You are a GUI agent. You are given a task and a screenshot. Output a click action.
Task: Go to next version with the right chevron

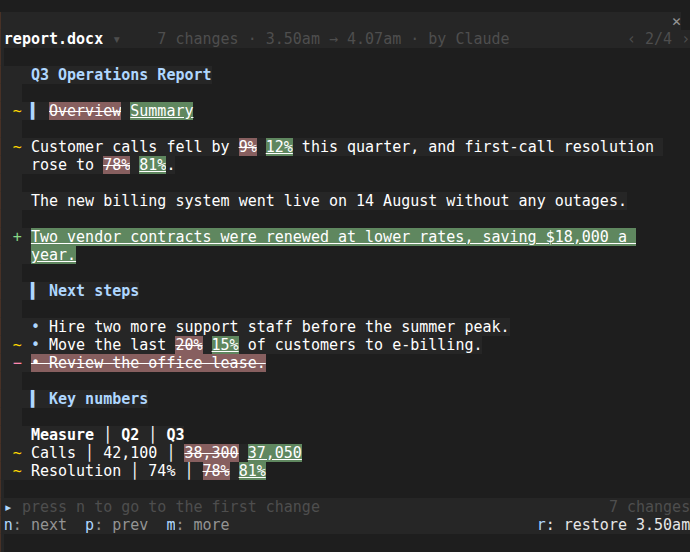pos(685,39)
